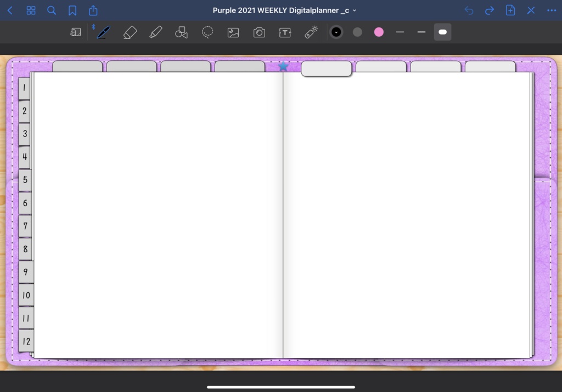Add a new page

point(510,10)
